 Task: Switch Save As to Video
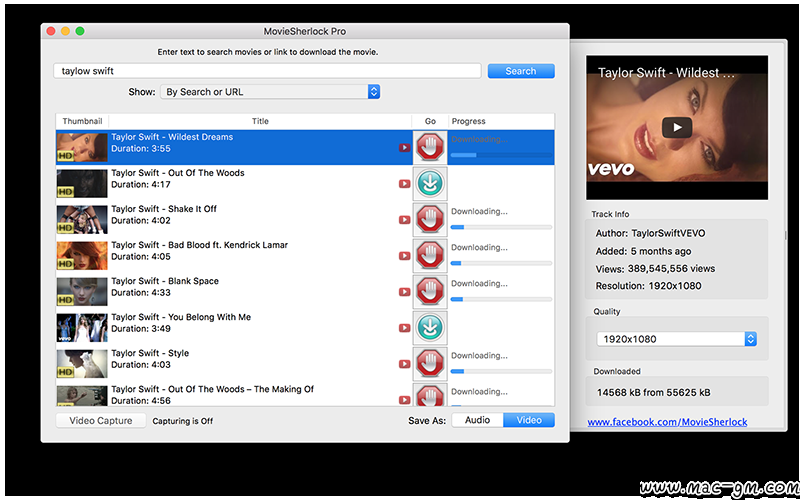pyautogui.click(x=529, y=420)
